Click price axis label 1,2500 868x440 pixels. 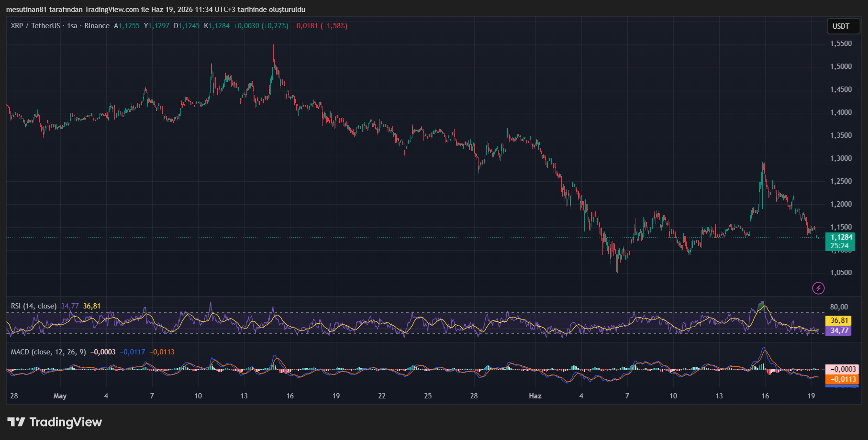click(841, 181)
